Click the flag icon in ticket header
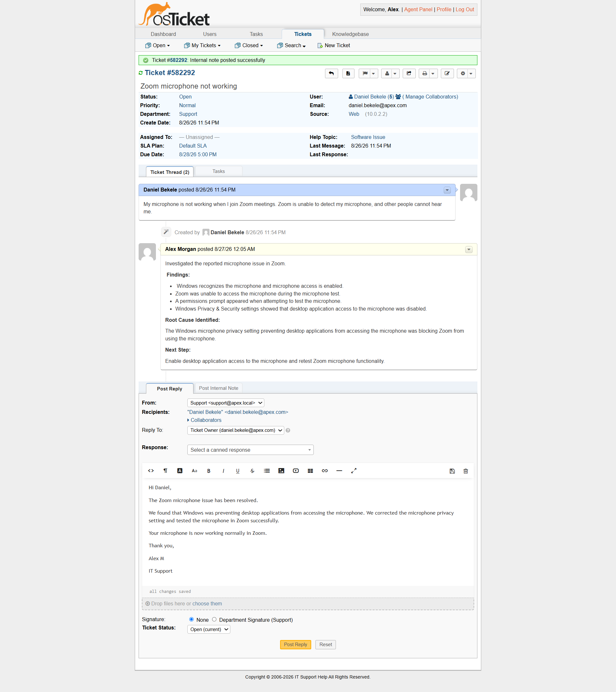616x692 pixels. pos(365,73)
